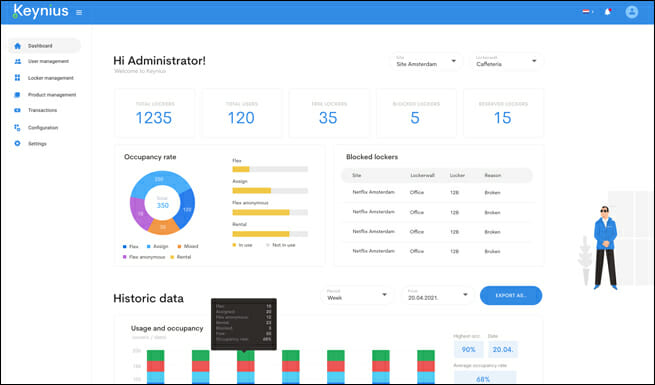The width and height of the screenshot is (655, 385).
Task: Go to User management
Action: tap(48, 61)
